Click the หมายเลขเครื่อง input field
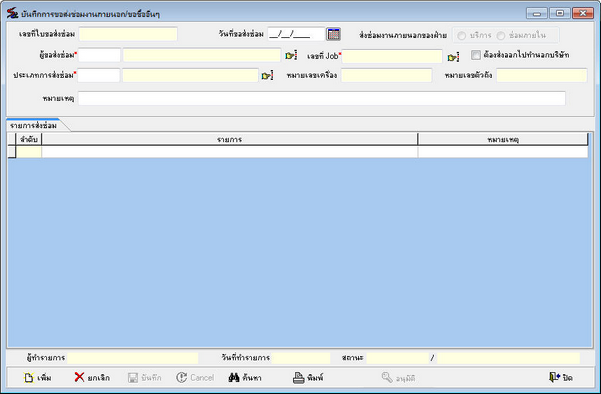This screenshot has width=601, height=394. pyautogui.click(x=387, y=75)
